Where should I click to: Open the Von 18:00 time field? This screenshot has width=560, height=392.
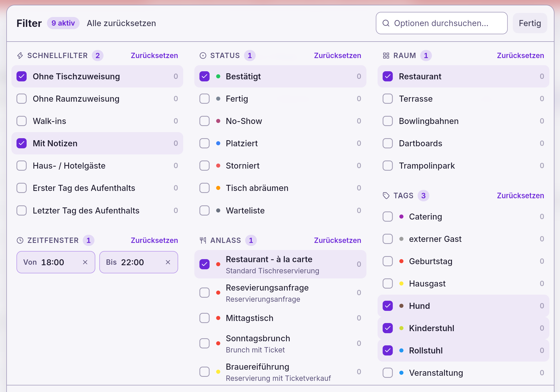coord(56,262)
